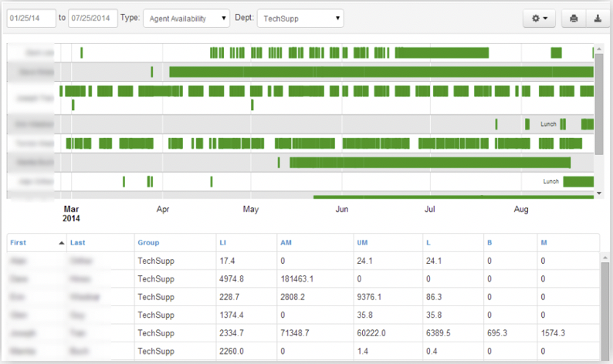This screenshot has height=364, width=613.
Task: Sort table by the AM column header
Action: 286,242
